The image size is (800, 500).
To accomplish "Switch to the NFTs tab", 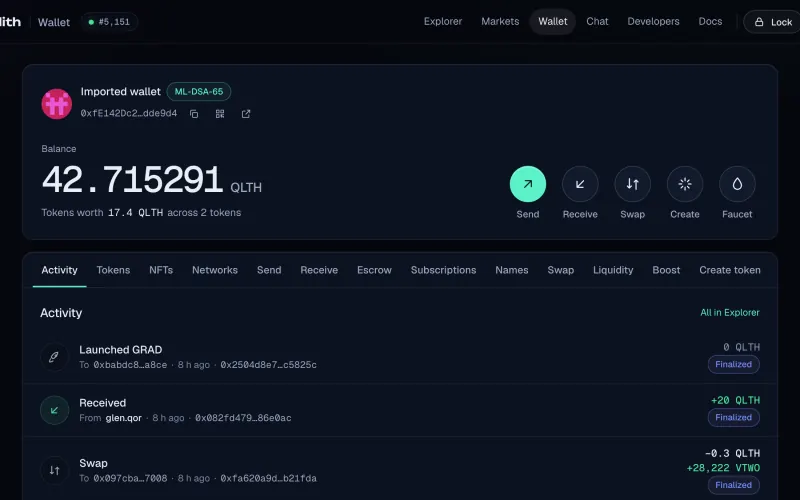I will [161, 270].
